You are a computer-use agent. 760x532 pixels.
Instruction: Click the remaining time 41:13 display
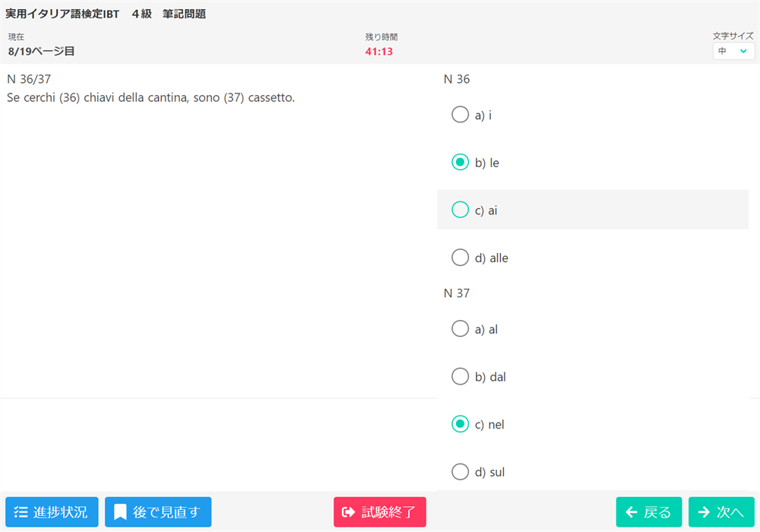click(379, 52)
